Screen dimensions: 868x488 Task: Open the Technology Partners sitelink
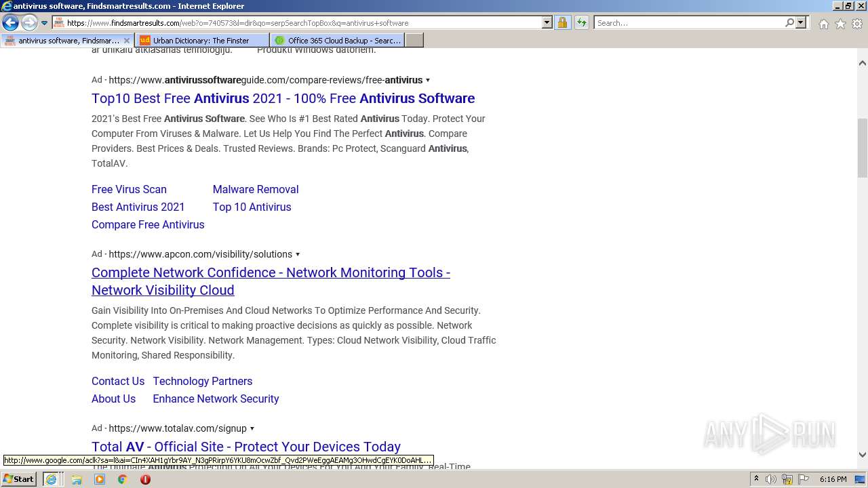202,381
